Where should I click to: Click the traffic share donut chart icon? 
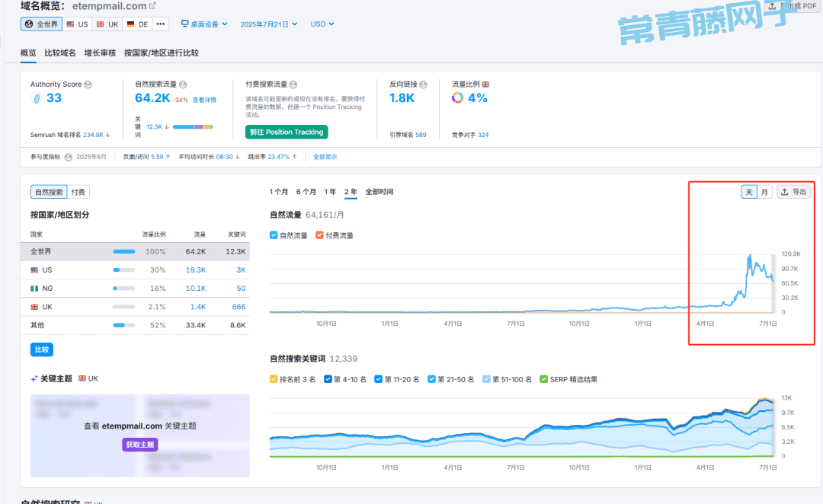click(x=458, y=98)
